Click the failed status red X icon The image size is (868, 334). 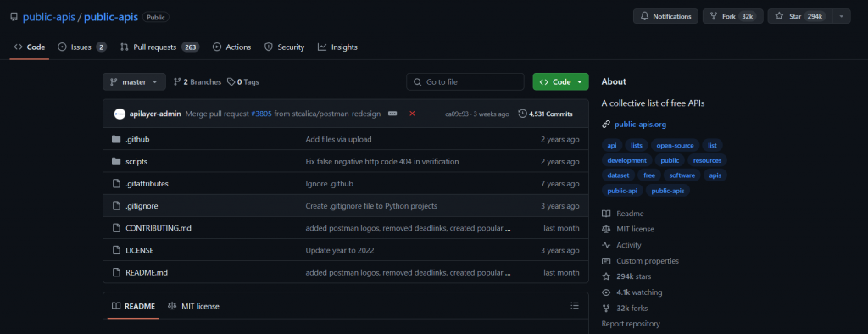[x=412, y=114]
